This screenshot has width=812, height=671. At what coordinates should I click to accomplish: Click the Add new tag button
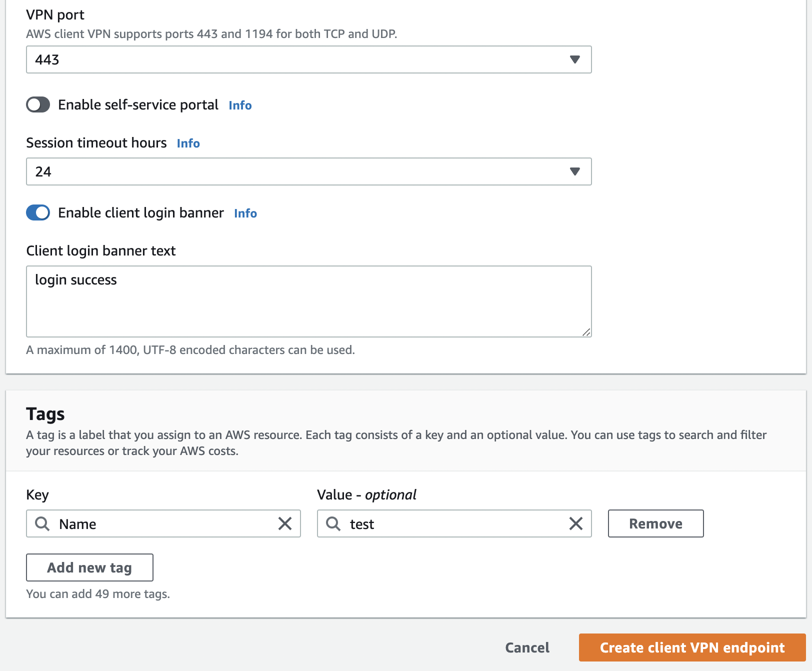(89, 567)
